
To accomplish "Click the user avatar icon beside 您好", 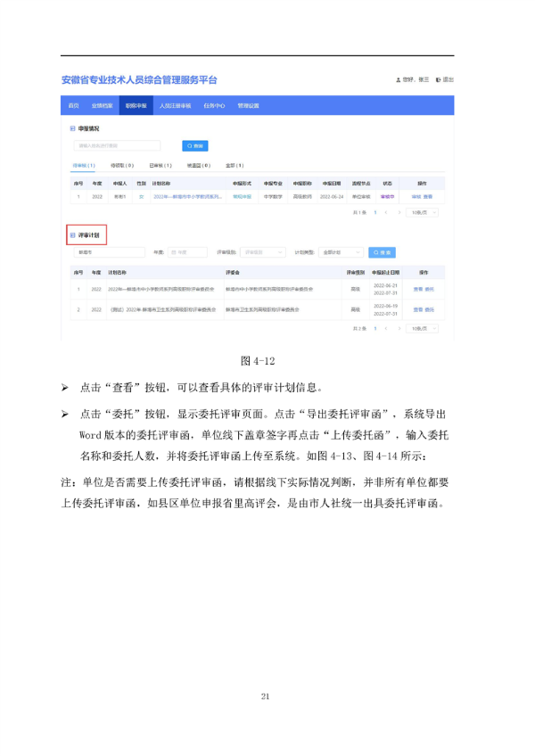I will pos(398,80).
